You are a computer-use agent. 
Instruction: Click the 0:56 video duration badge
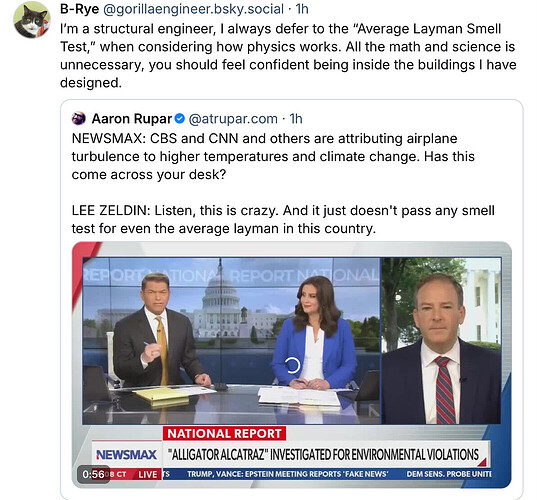93,474
